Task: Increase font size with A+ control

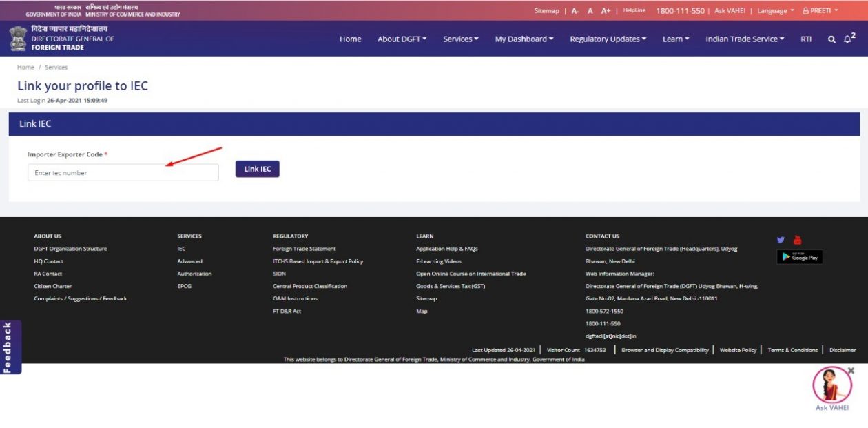Action: pyautogui.click(x=604, y=10)
